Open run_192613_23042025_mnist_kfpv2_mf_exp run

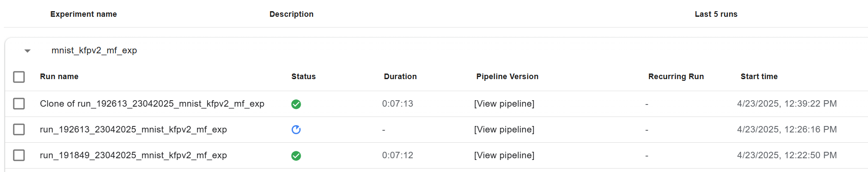[133, 129]
